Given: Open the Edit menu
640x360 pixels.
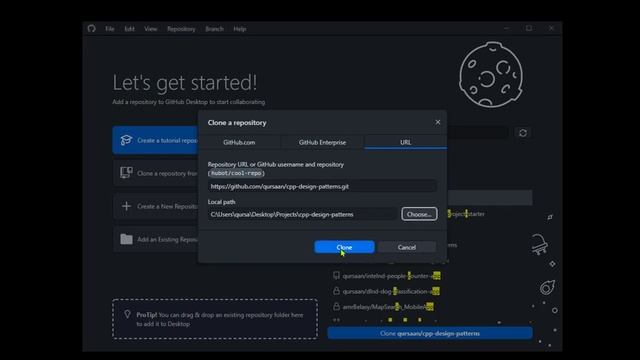Looking at the screenshot, I should point(129,29).
